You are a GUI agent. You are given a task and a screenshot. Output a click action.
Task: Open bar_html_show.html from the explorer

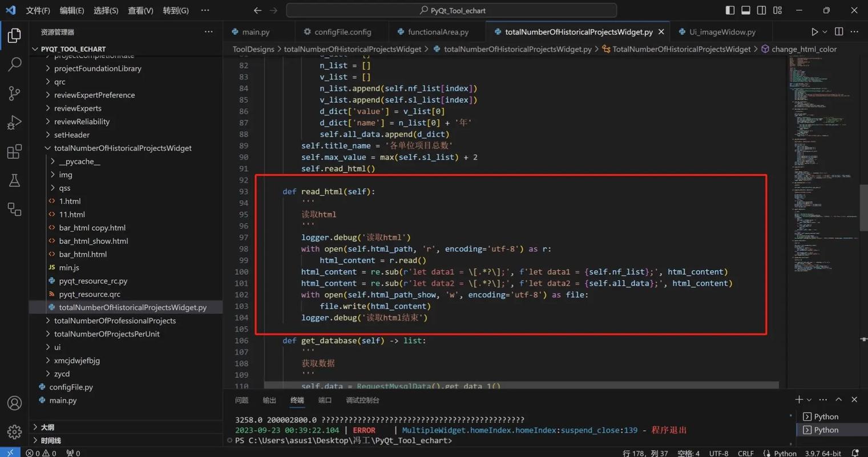coord(93,240)
